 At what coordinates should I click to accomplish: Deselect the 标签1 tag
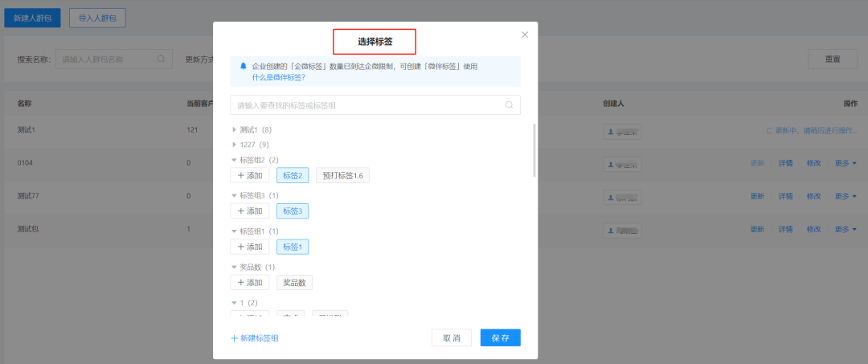[293, 247]
